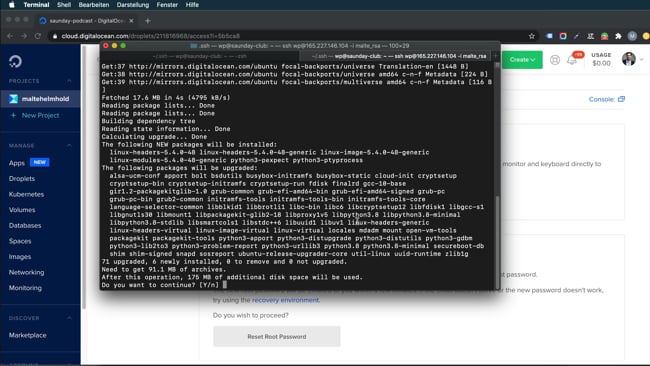Click the Y/n prompt line in terminal
Image resolution: width=650 pixels, height=366 pixels.
164,285
